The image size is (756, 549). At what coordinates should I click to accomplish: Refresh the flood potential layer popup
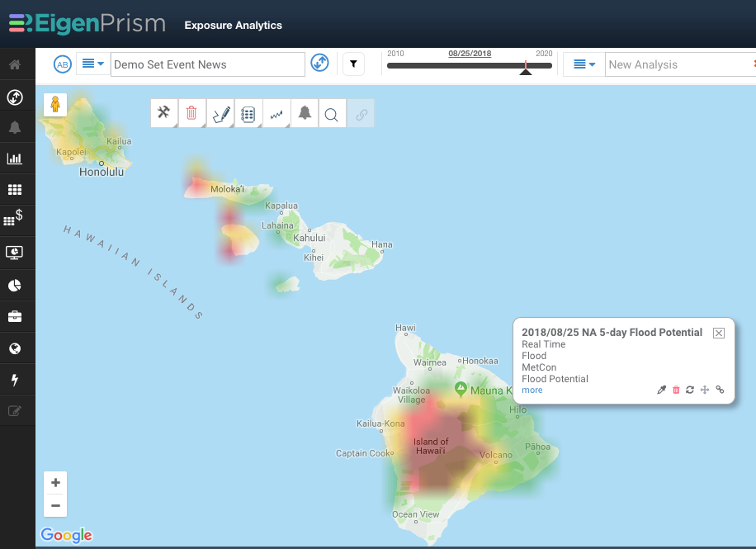coord(690,390)
